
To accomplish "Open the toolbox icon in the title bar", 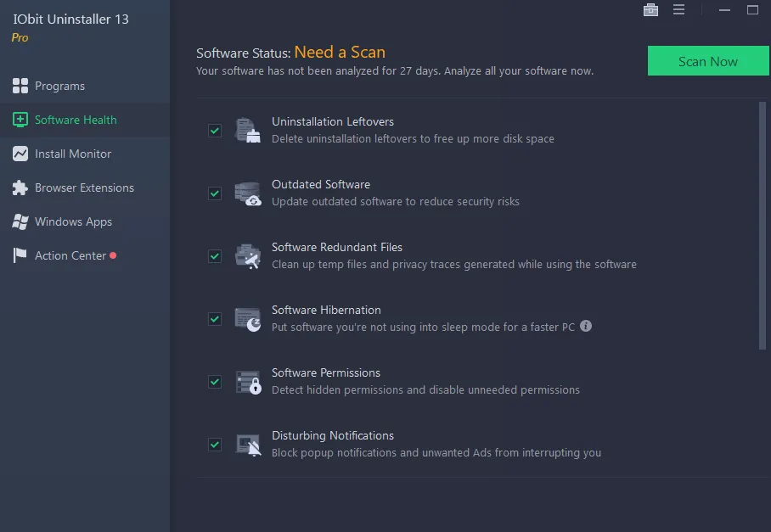I will (x=650, y=9).
